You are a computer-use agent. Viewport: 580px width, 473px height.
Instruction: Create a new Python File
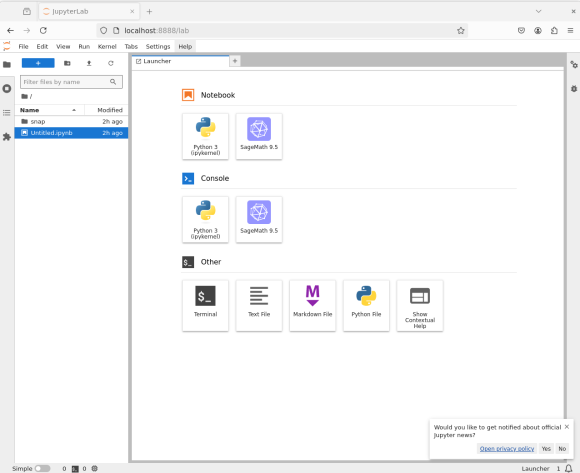click(x=366, y=305)
